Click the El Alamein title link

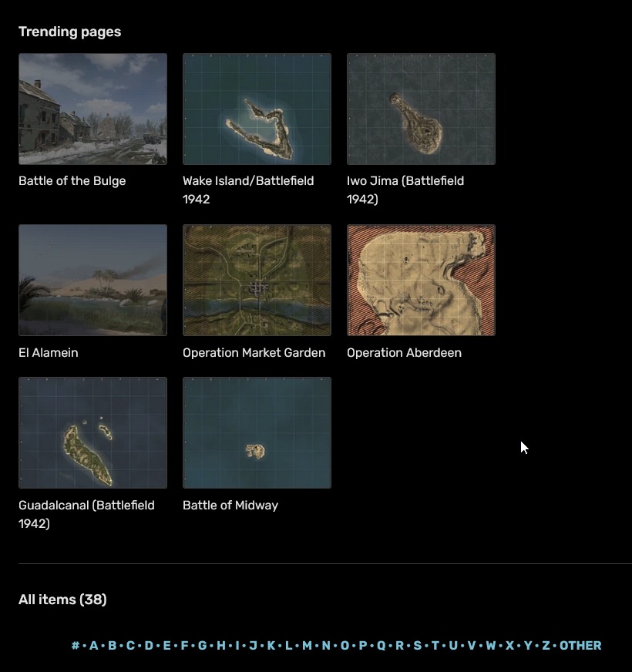point(49,353)
